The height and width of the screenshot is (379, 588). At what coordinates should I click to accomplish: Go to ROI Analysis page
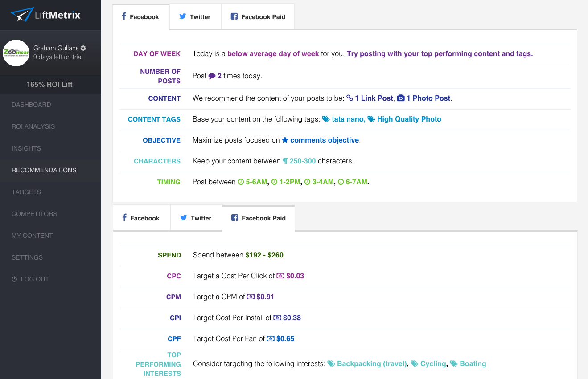pyautogui.click(x=33, y=126)
